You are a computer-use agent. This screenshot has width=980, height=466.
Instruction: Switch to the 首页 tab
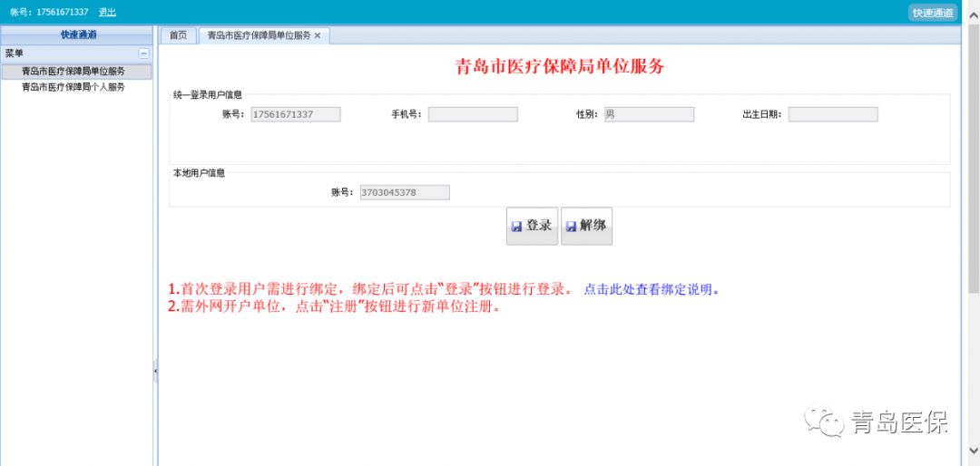(x=178, y=35)
